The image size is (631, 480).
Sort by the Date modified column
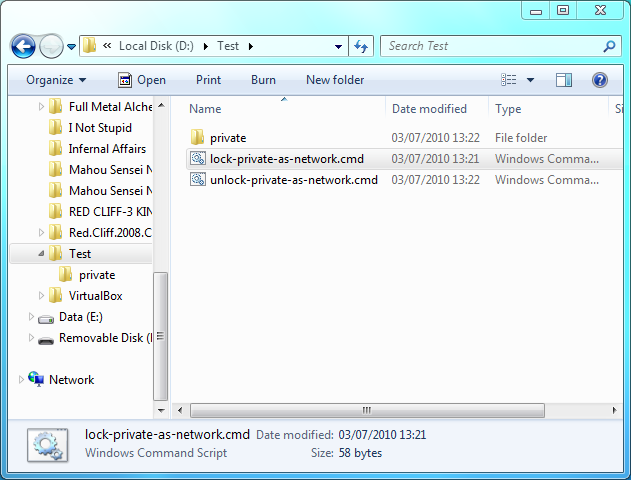click(429, 109)
